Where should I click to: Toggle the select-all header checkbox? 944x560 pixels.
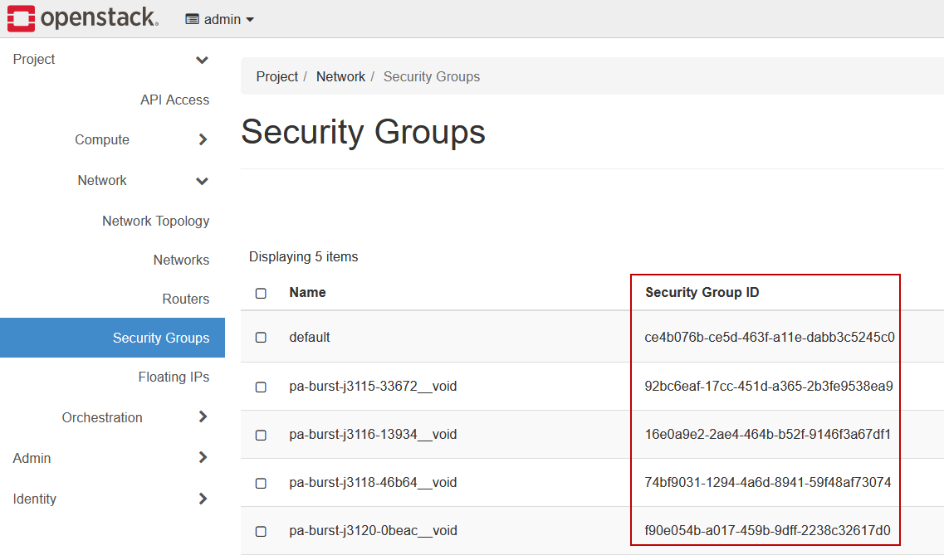click(261, 293)
